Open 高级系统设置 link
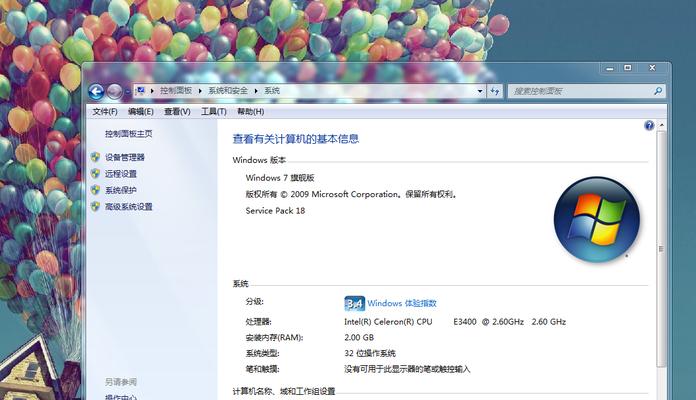Image resolution: width=696 pixels, height=400 pixels. point(129,207)
